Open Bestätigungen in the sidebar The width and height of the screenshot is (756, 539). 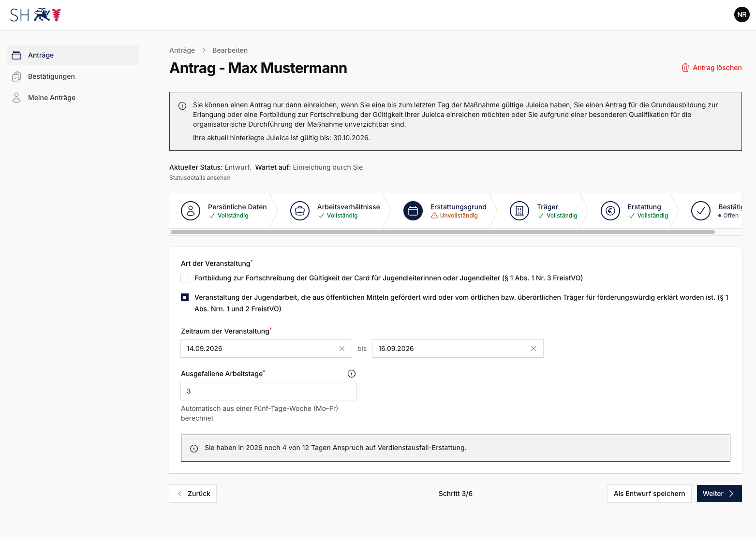pos(73,76)
